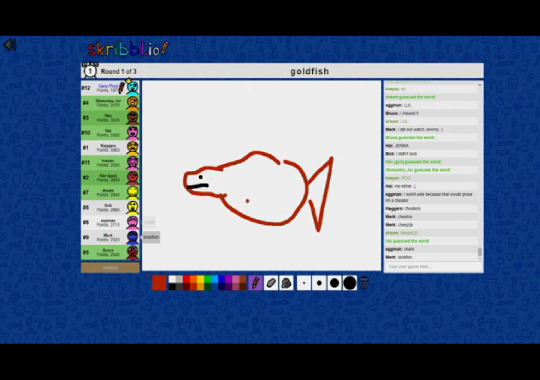Pick the orange color swatch

tap(194, 279)
